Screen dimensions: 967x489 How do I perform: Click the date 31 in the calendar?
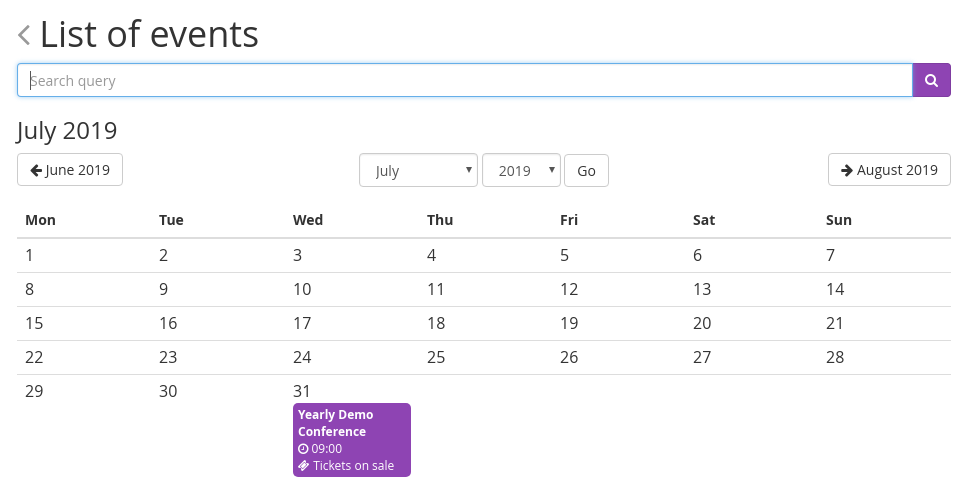pos(302,391)
